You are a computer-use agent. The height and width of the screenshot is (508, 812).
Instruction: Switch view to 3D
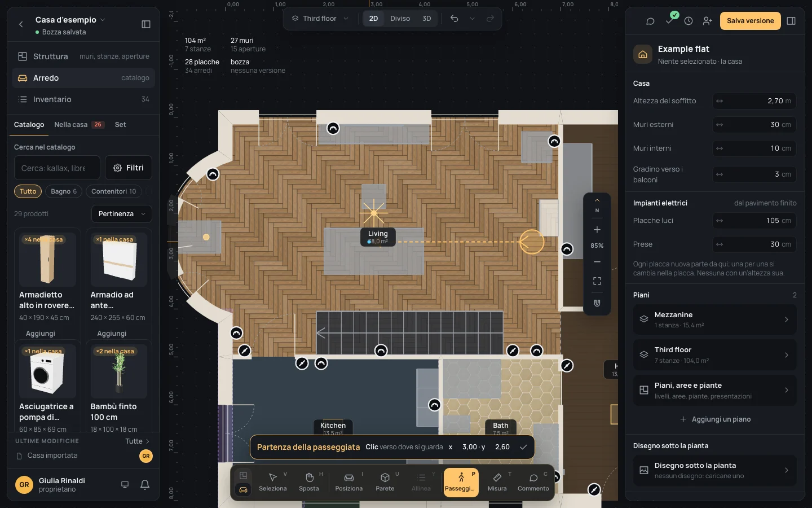[427, 19]
